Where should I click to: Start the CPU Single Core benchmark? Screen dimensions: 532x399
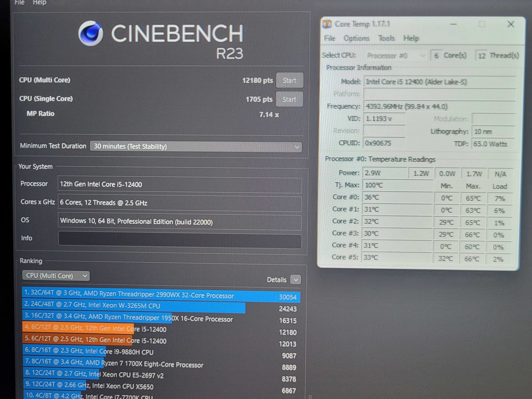click(x=289, y=99)
